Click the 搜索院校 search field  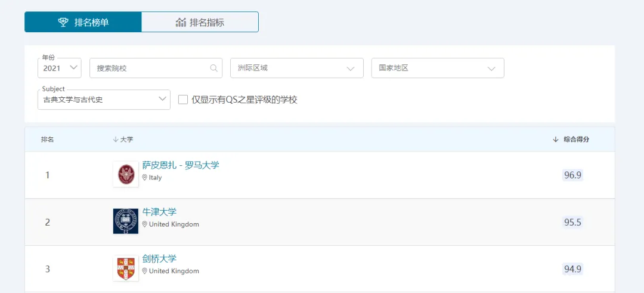[156, 68]
